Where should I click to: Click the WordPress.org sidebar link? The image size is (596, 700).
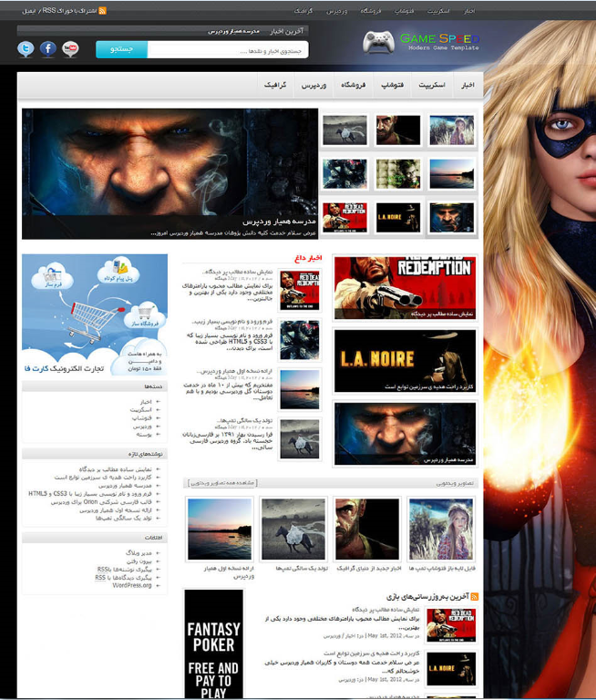(132, 585)
